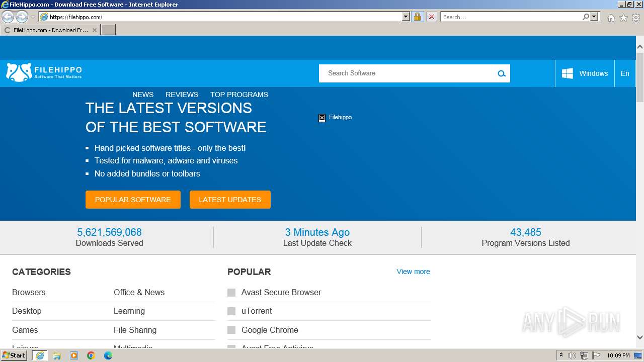The image size is (644, 362).
Task: Open the Games category
Action: [25, 330]
